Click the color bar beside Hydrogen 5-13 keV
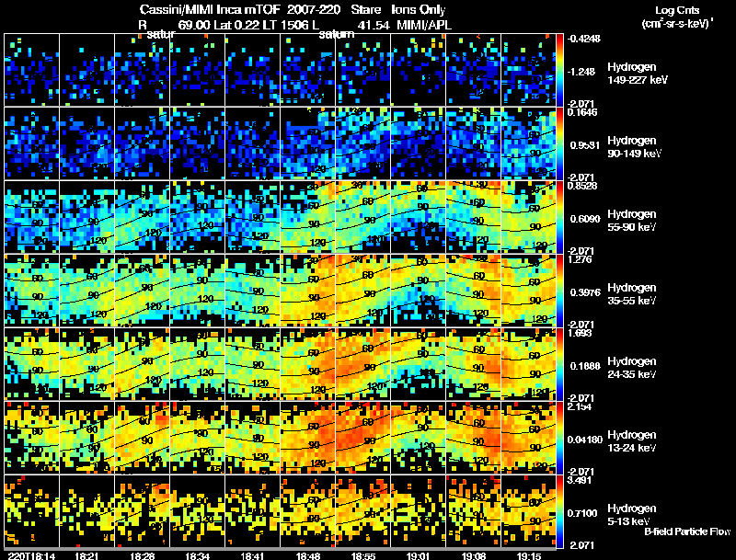This screenshot has width=736, height=560. pyautogui.click(x=559, y=511)
